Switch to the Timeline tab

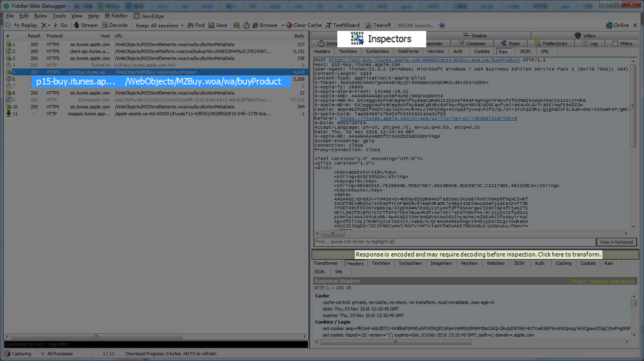click(x=475, y=36)
